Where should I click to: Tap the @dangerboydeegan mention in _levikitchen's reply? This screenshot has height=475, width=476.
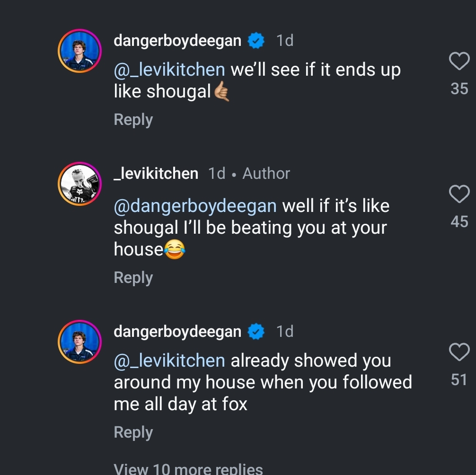[195, 206]
